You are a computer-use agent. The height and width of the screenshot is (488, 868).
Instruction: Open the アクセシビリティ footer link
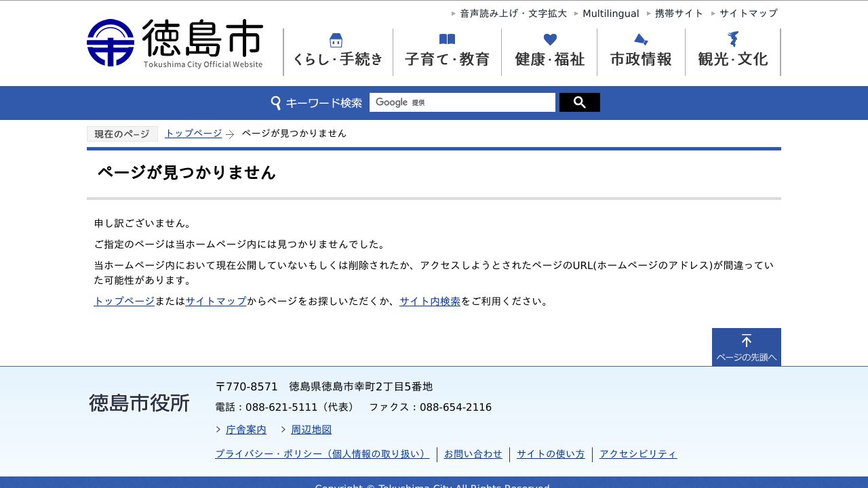click(638, 454)
